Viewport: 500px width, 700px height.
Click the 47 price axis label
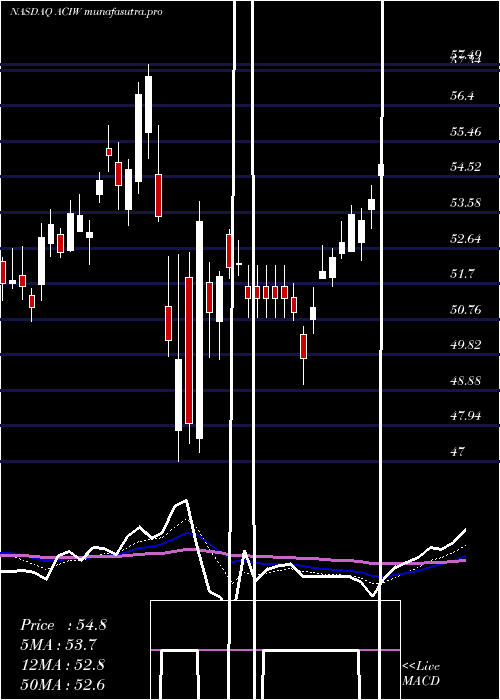pos(458,451)
